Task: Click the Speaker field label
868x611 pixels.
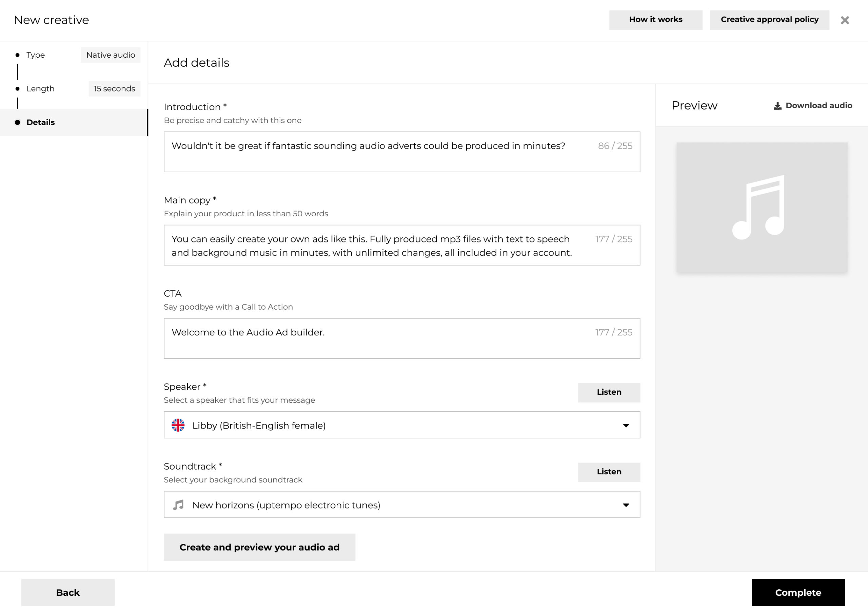Action: [x=185, y=387]
